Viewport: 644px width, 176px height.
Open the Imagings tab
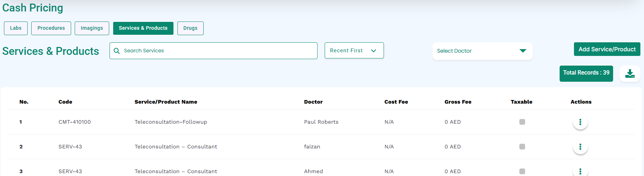tap(92, 28)
